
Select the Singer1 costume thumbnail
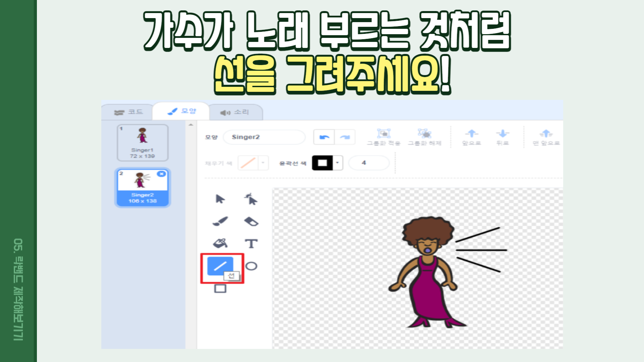[143, 142]
